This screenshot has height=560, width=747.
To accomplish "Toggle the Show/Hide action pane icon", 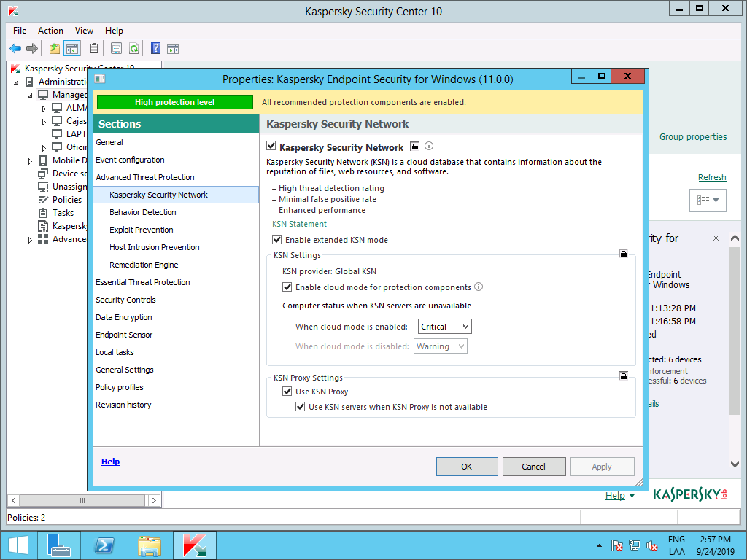I will pos(173,49).
